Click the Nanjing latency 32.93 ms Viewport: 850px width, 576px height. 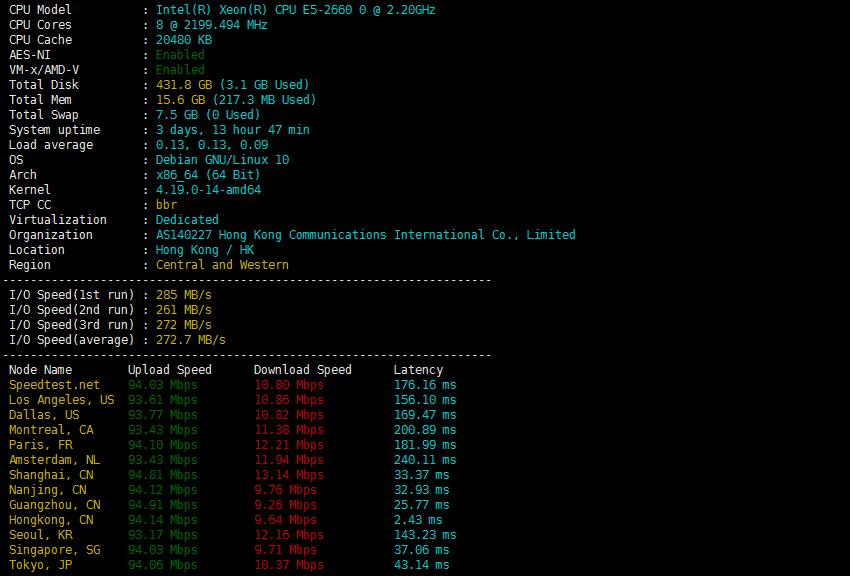click(421, 490)
